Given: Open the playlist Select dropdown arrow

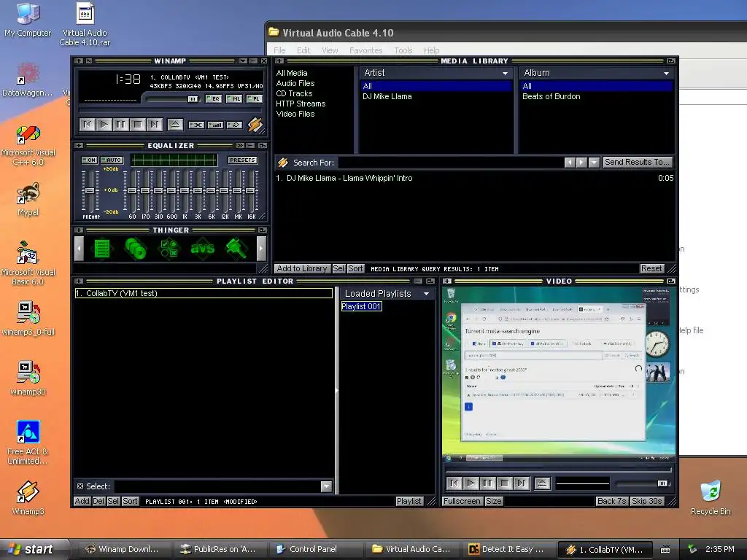Looking at the screenshot, I should coord(326,486).
